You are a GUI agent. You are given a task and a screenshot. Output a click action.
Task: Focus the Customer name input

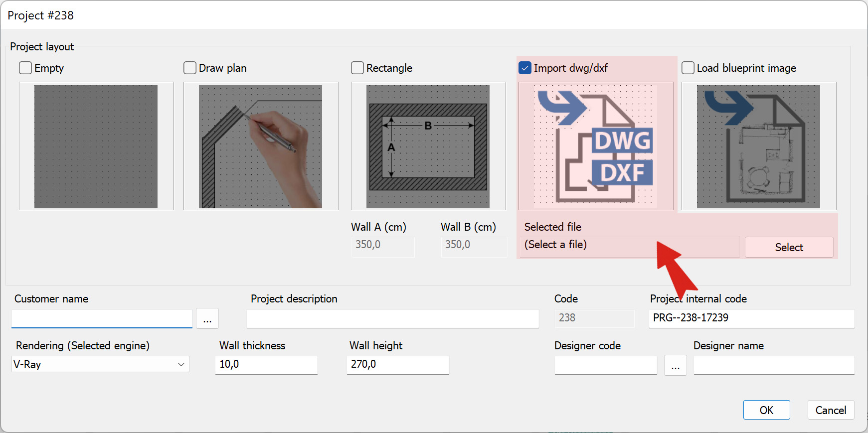102,318
